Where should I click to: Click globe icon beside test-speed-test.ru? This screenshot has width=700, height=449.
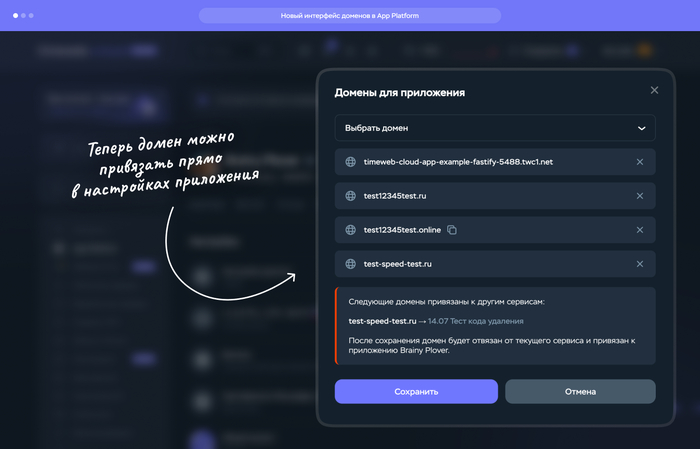[x=350, y=264]
